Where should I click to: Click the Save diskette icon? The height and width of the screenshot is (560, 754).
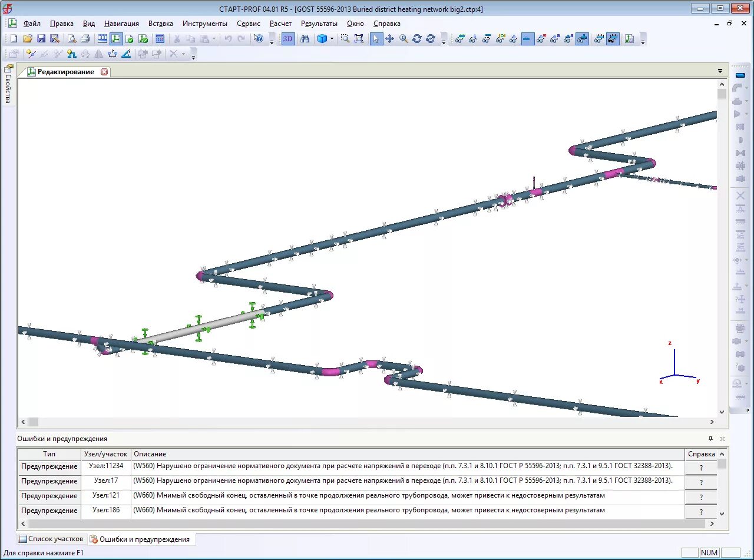41,39
